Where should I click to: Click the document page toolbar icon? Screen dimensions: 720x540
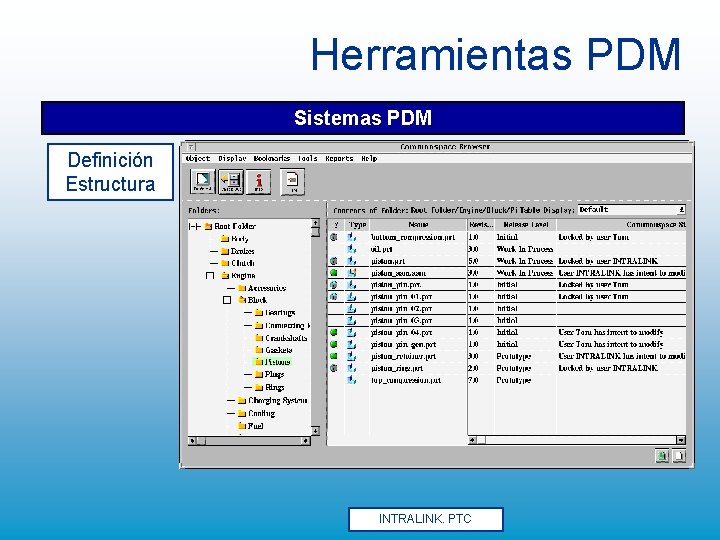click(x=292, y=181)
